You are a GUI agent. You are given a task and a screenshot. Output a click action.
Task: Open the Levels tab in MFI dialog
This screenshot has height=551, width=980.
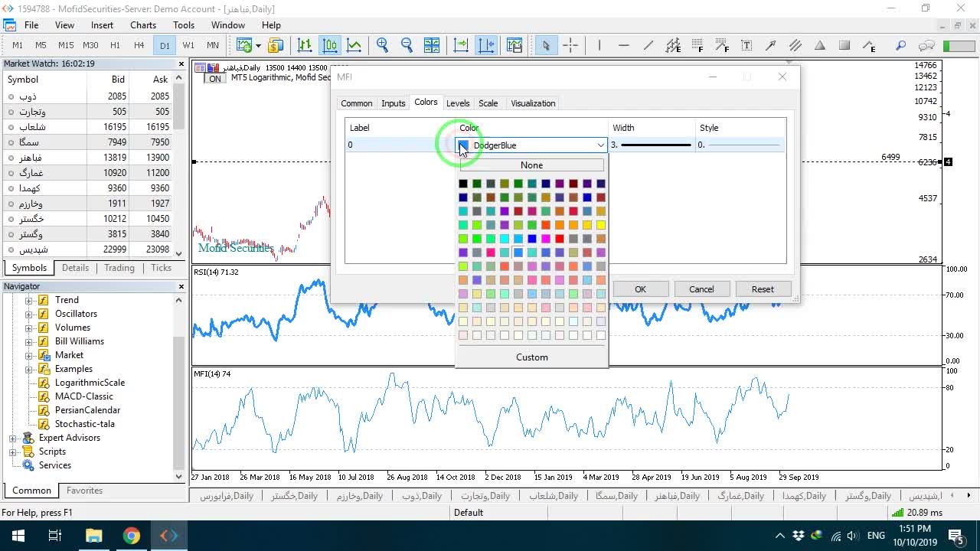click(458, 103)
